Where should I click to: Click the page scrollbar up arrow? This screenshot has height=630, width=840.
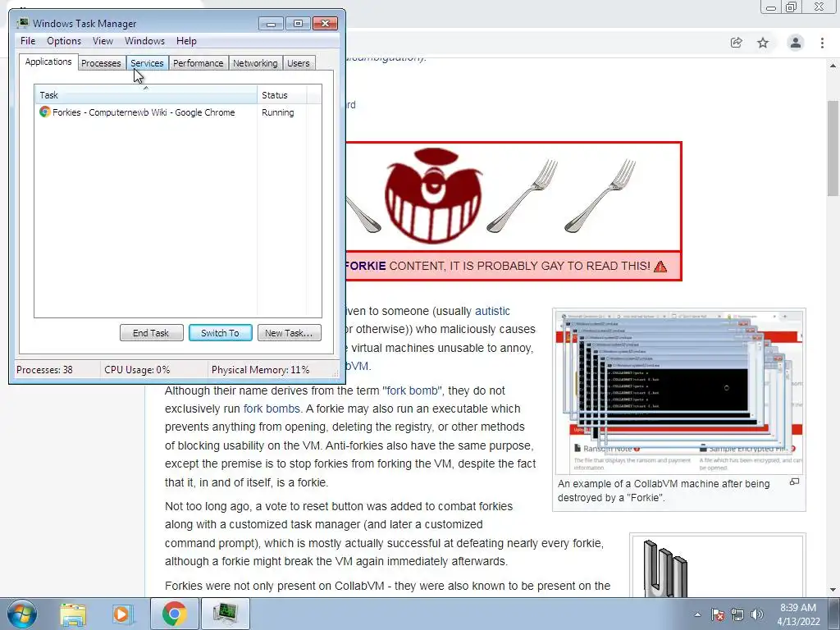pos(833,66)
